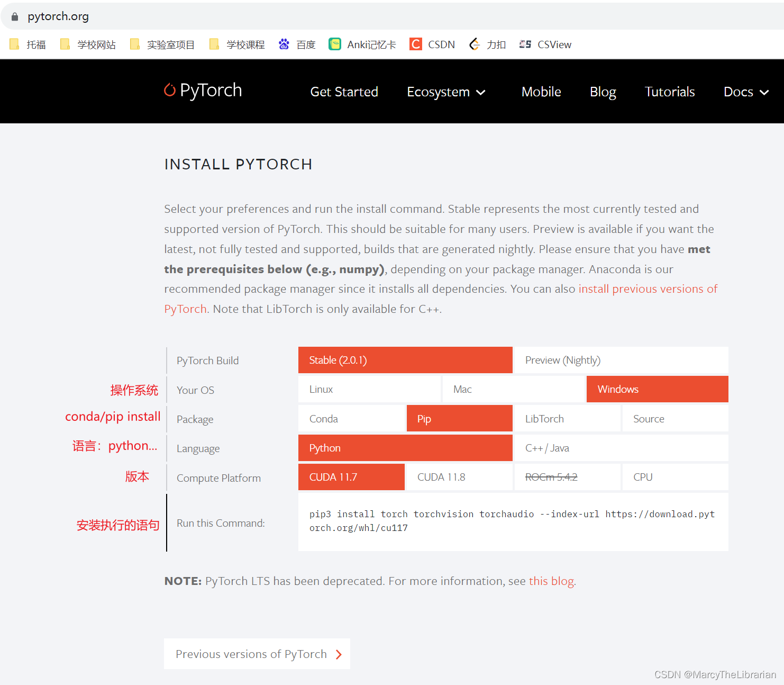
Task: Click the Package row label
Action: pos(195,419)
